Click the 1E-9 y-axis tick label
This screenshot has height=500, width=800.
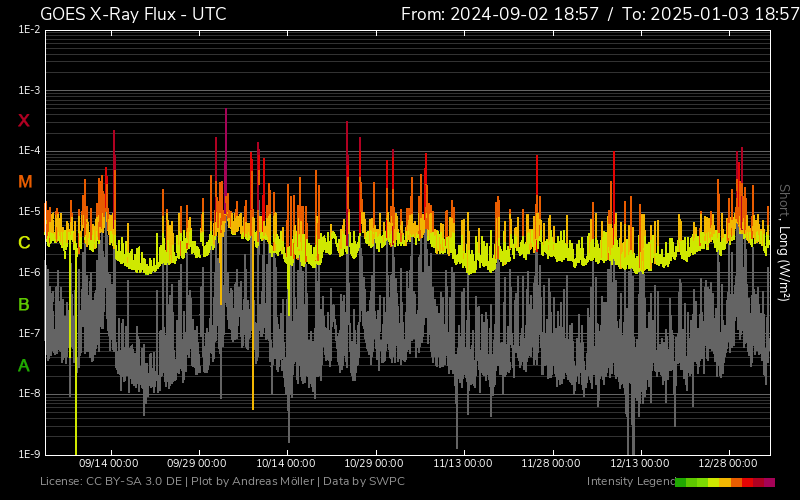coord(28,454)
